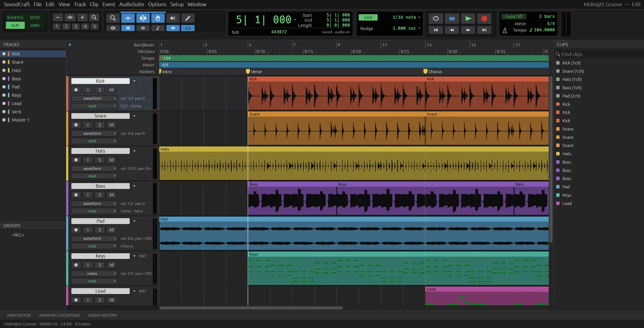Mute the Kick track
This screenshot has width=644, height=328.
tap(111, 90)
